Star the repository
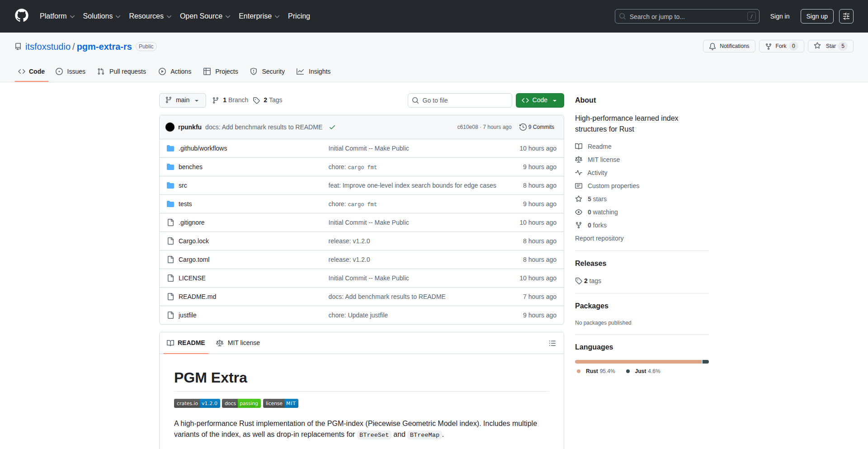This screenshot has height=449, width=868. (x=830, y=46)
